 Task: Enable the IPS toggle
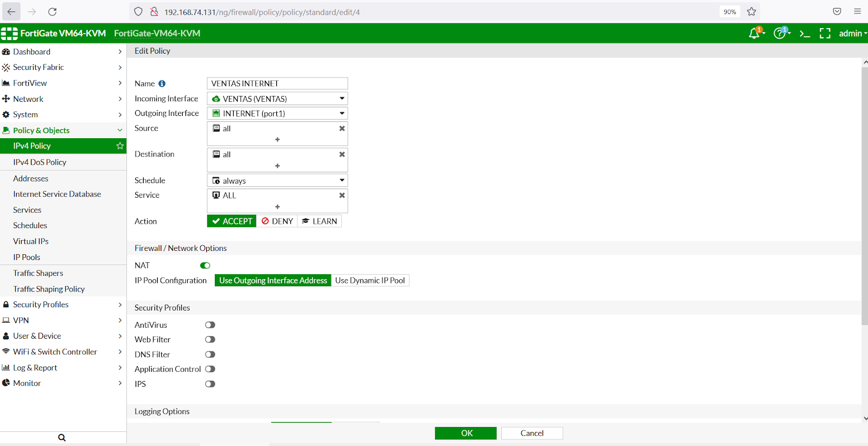(210, 384)
